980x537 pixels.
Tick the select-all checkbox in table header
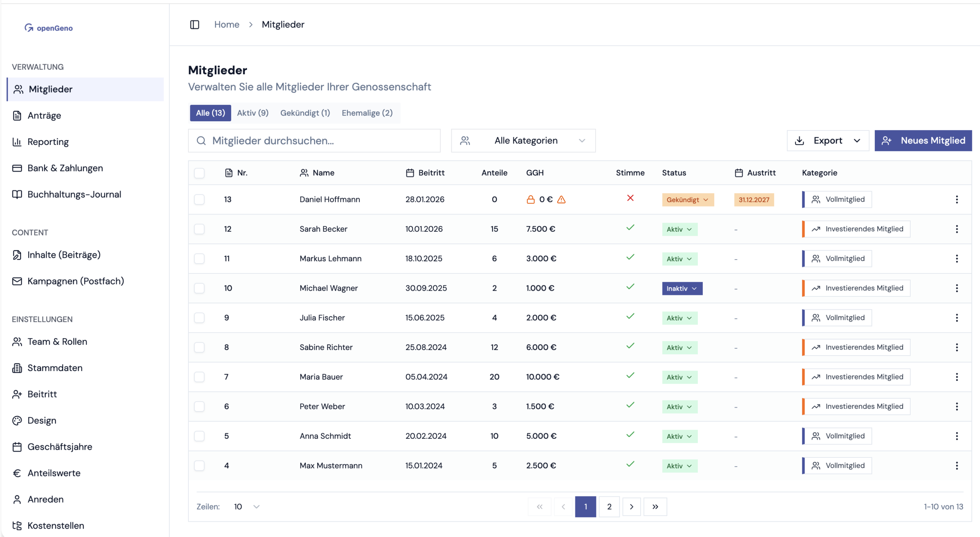[199, 173]
